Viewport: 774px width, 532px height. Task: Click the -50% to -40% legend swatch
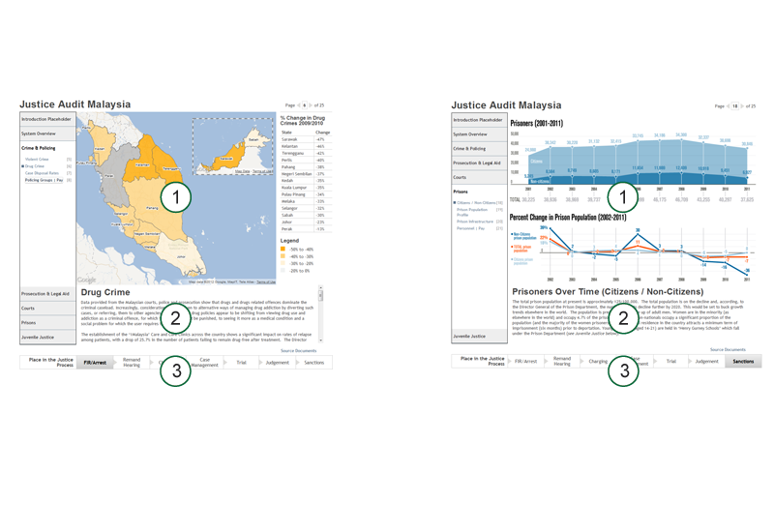(x=283, y=249)
